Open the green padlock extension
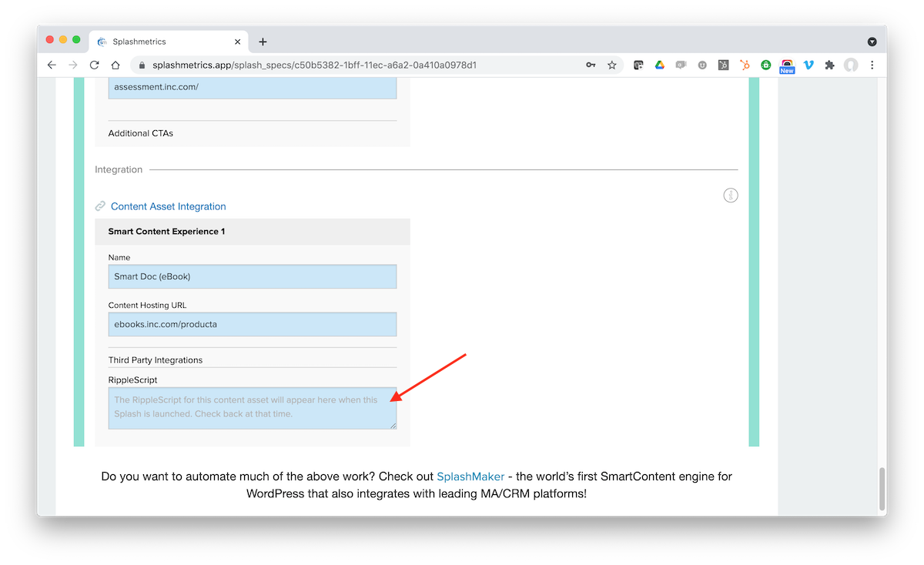The height and width of the screenshot is (565, 924). (x=766, y=65)
